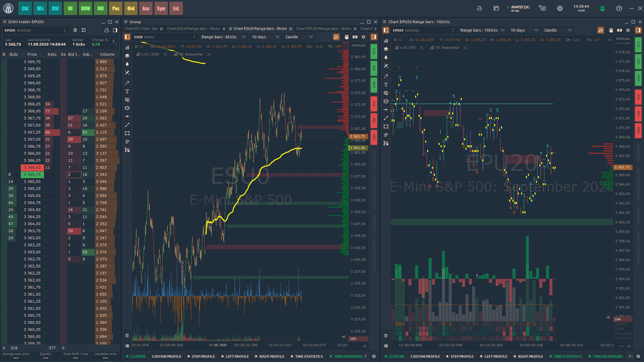Select the horizontal line tool in ESU0 chart
Screen dimensions: 644x362
point(127,116)
